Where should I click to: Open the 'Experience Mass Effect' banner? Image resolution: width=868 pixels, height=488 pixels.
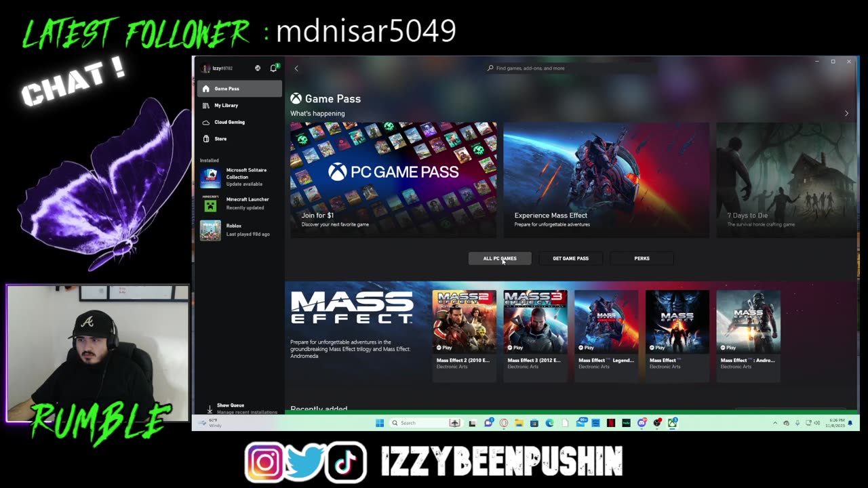click(606, 180)
